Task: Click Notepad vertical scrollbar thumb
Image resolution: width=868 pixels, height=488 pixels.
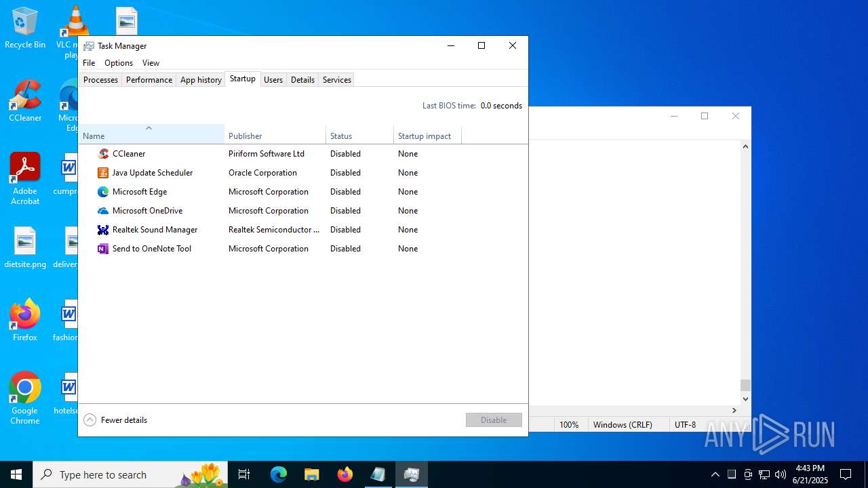Action: tap(745, 385)
